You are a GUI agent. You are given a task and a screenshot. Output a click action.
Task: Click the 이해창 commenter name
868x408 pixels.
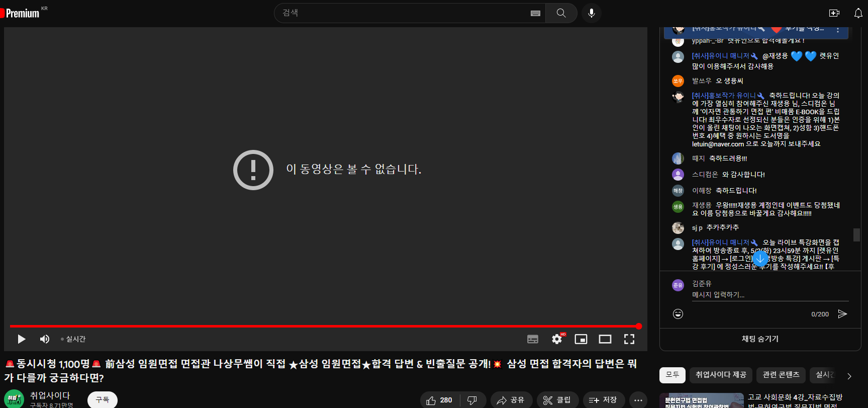pos(702,191)
